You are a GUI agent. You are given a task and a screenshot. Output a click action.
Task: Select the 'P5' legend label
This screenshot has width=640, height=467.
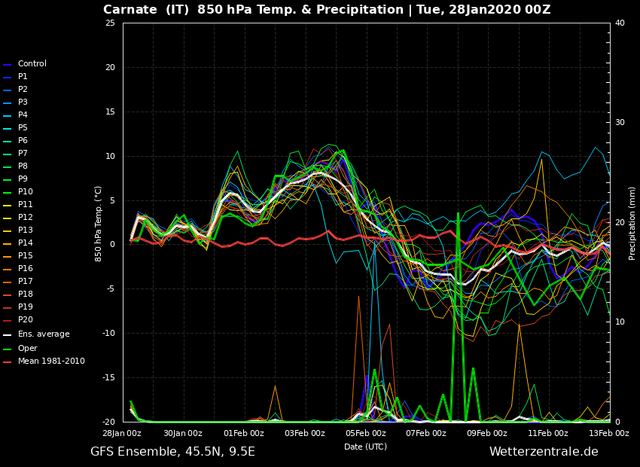[22, 127]
